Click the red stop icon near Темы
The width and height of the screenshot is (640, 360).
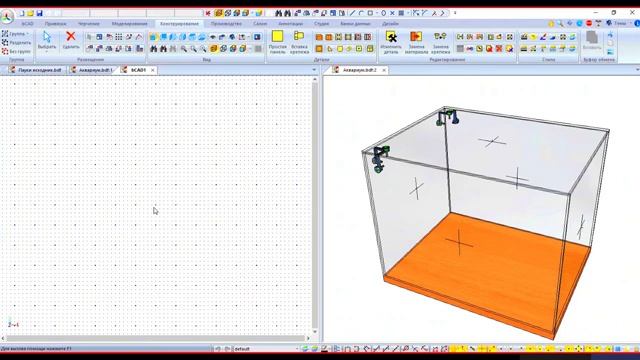point(589,24)
